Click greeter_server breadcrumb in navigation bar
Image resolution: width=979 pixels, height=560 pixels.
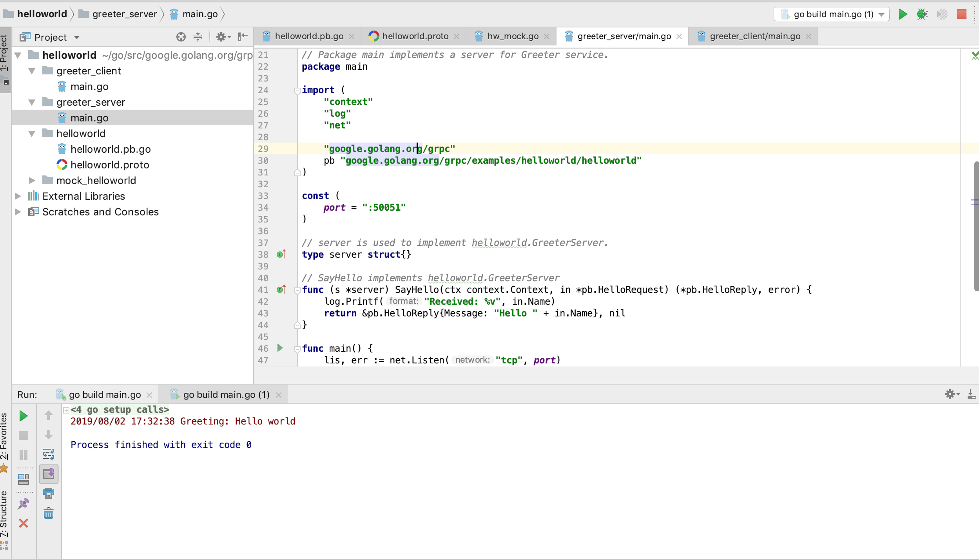click(124, 14)
